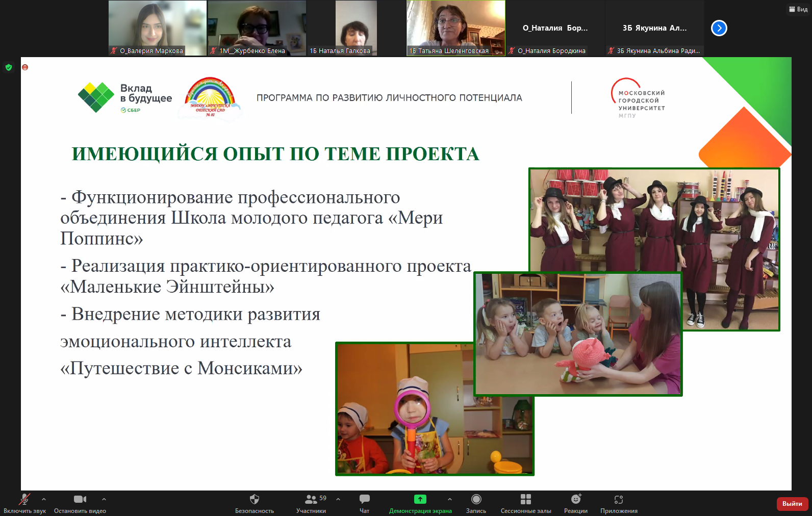Viewport: 812px width, 516px height.
Task: Expand audio options arrow near microphone
Action: pyautogui.click(x=44, y=499)
